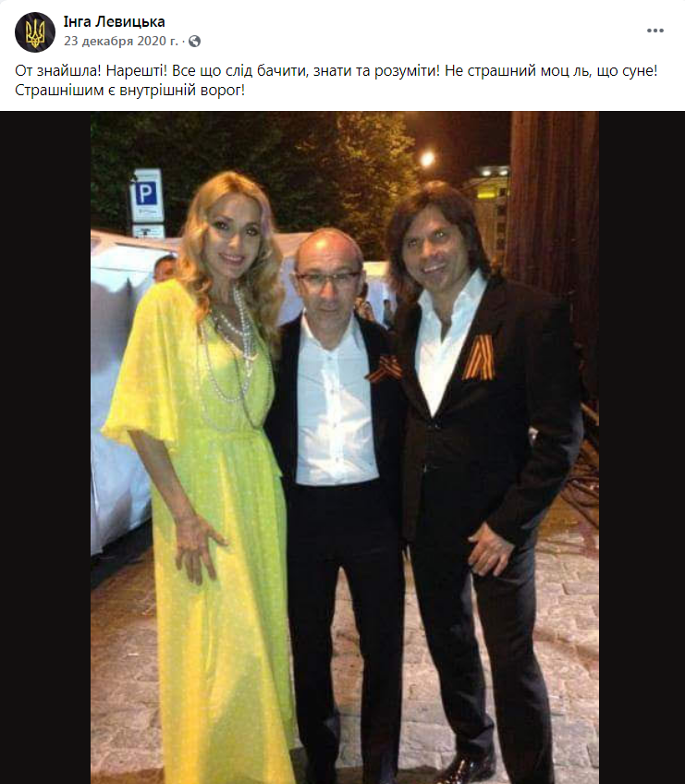685x784 pixels.
Task: Click the striped ribbon on right man's jacket
Action: tap(479, 357)
